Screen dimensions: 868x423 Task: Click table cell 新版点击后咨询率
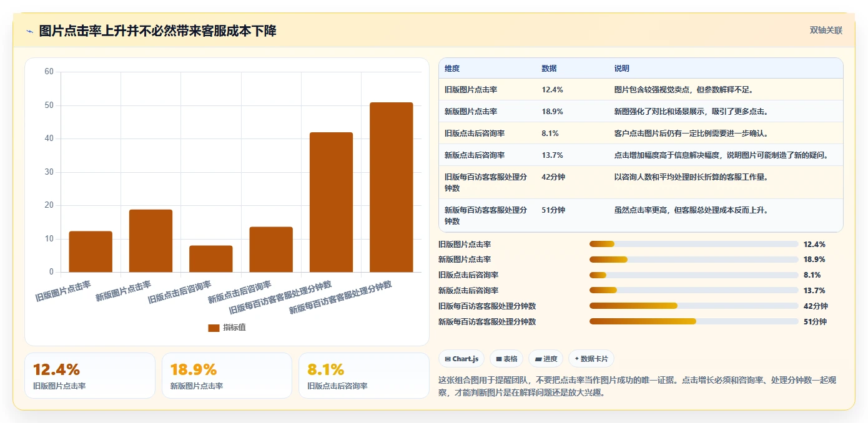tap(475, 155)
